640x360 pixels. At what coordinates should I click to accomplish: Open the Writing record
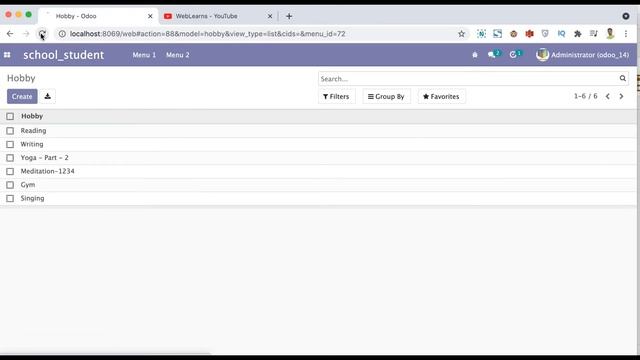[32, 144]
